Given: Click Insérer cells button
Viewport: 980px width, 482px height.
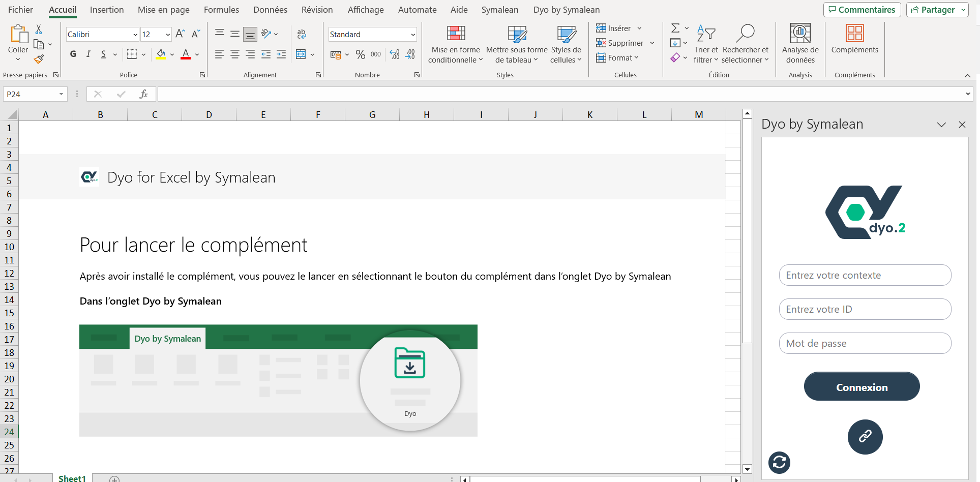Looking at the screenshot, I should coord(614,28).
